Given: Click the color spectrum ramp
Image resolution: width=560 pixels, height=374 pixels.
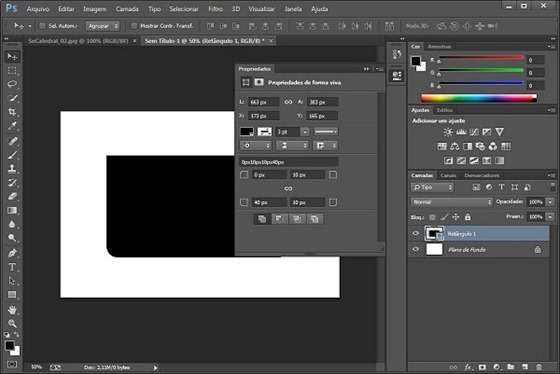Looking at the screenshot, I should click(479, 98).
